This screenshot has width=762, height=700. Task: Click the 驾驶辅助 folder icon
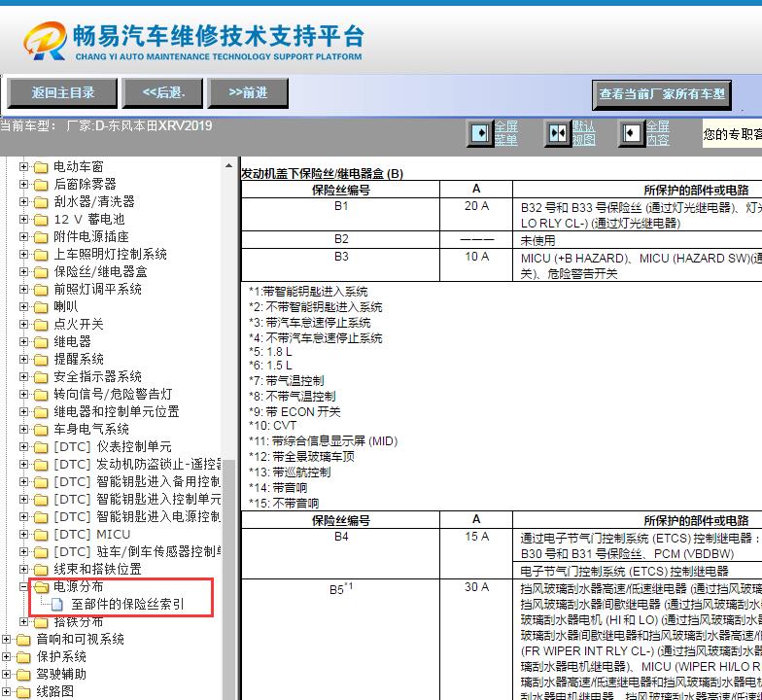coord(23,675)
